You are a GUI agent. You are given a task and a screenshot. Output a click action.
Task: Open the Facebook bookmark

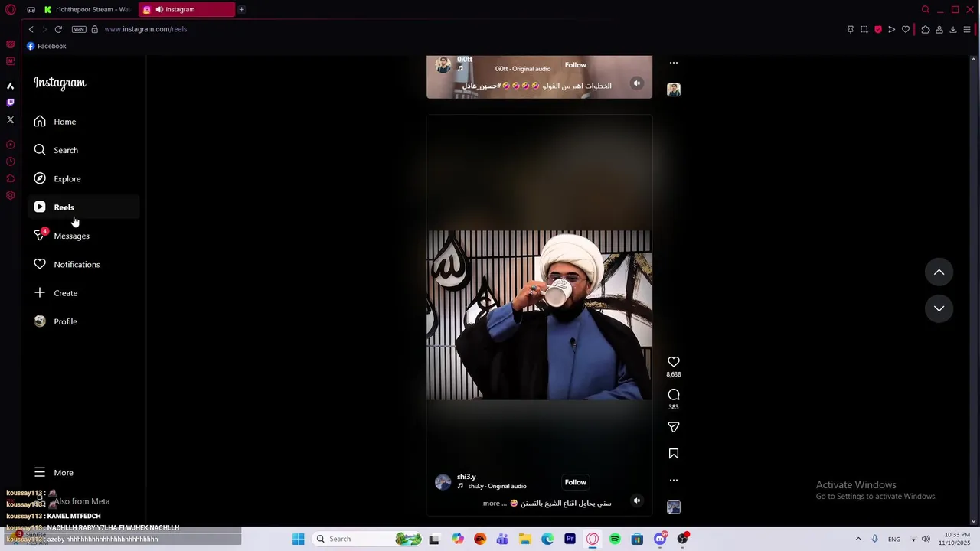click(46, 46)
